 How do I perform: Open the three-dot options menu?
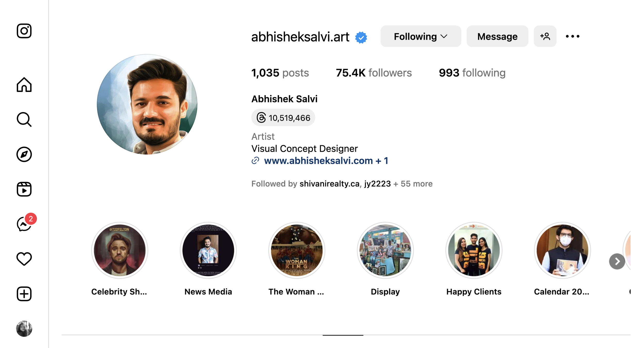(x=572, y=36)
